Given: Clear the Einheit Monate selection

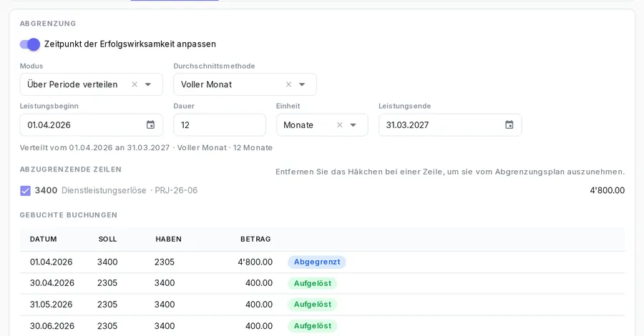Looking at the screenshot, I should (340, 125).
